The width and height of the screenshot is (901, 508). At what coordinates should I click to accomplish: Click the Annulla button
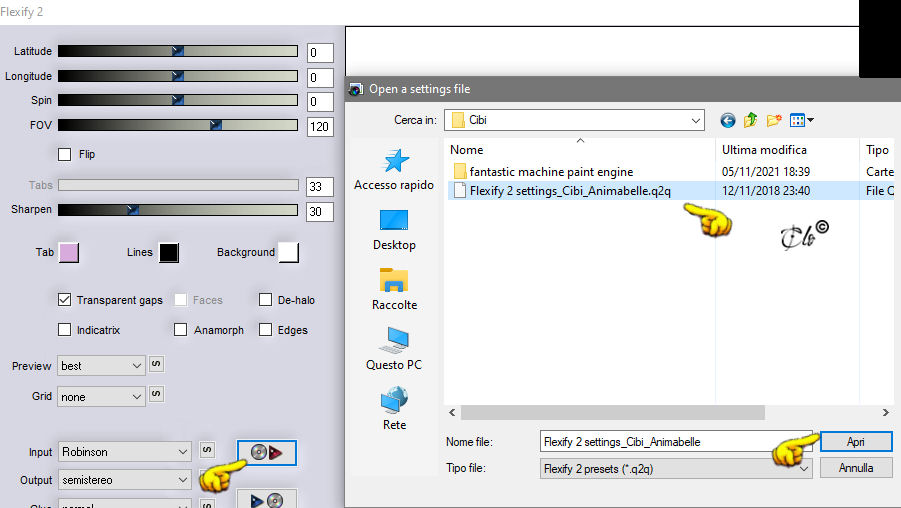point(856,468)
